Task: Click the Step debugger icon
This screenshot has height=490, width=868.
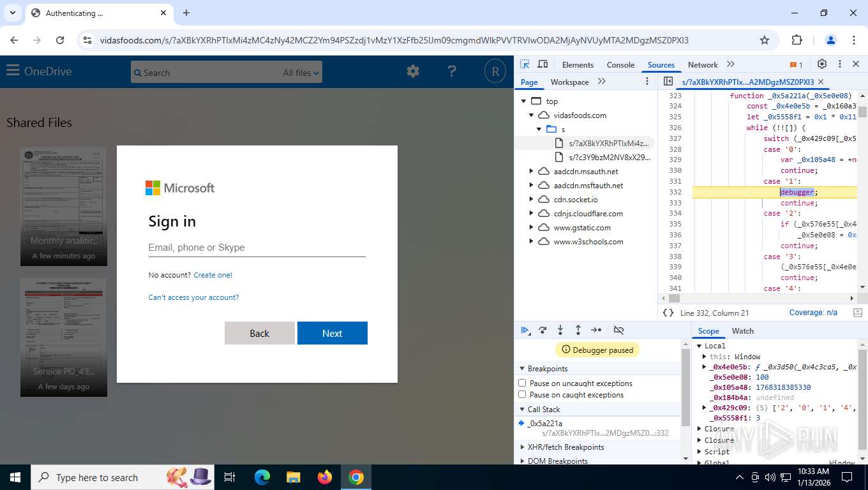Action: pos(596,330)
